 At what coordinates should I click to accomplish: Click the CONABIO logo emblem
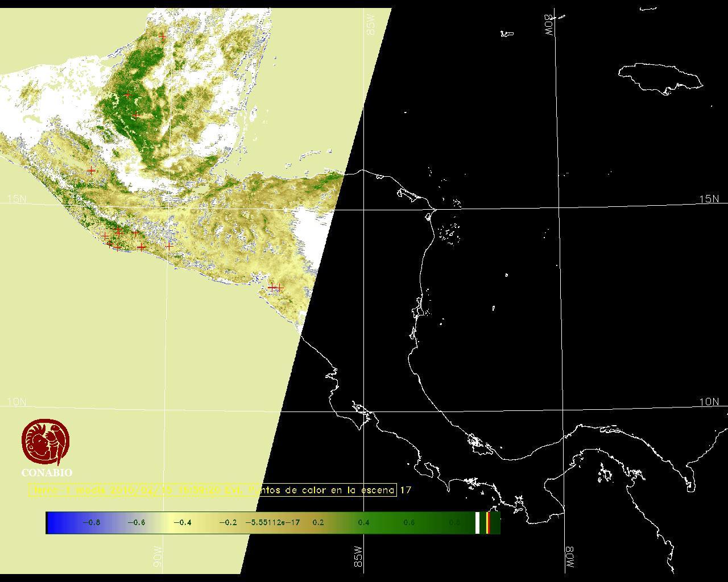point(46,442)
